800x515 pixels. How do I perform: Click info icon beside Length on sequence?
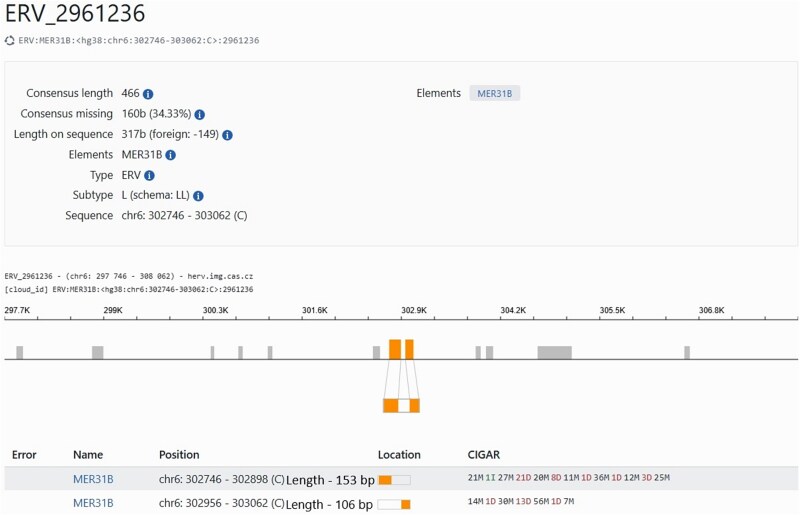228,135
